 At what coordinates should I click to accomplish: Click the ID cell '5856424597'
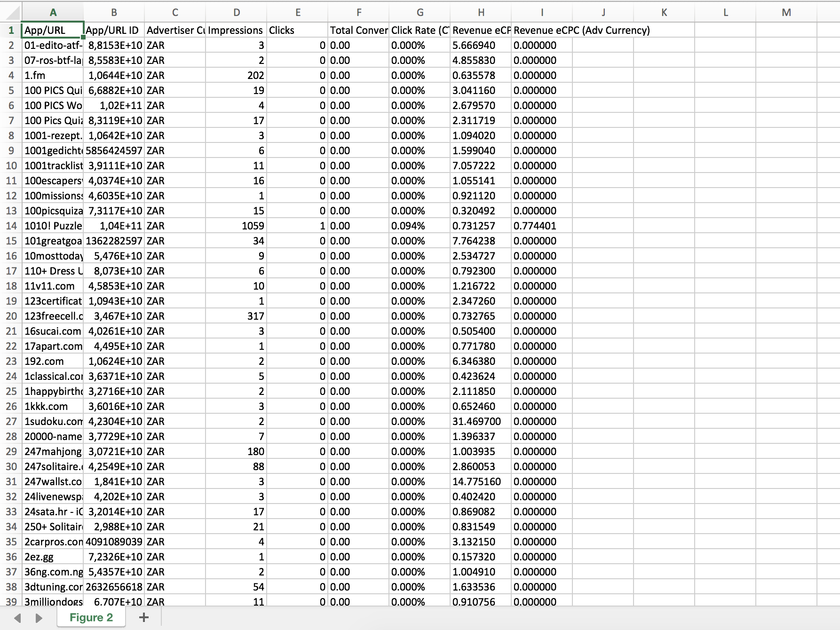click(114, 150)
